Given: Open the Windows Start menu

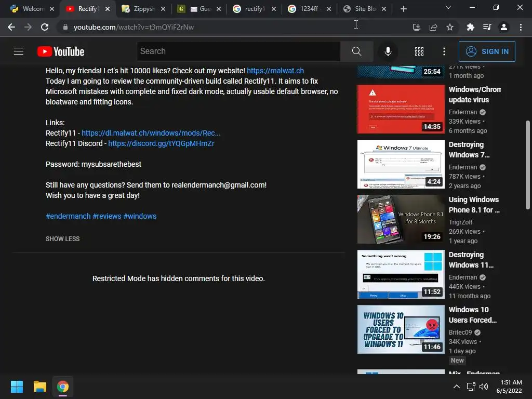Looking at the screenshot, I should click(17, 387).
